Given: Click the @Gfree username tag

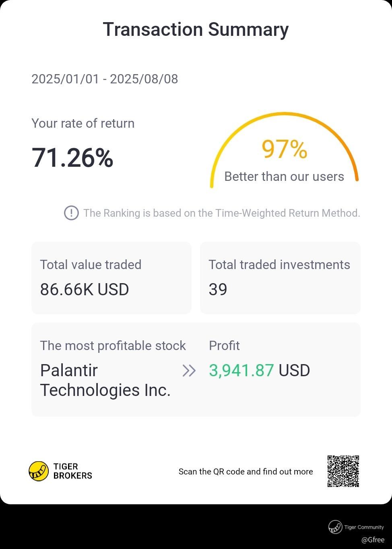Looking at the screenshot, I should [373, 540].
